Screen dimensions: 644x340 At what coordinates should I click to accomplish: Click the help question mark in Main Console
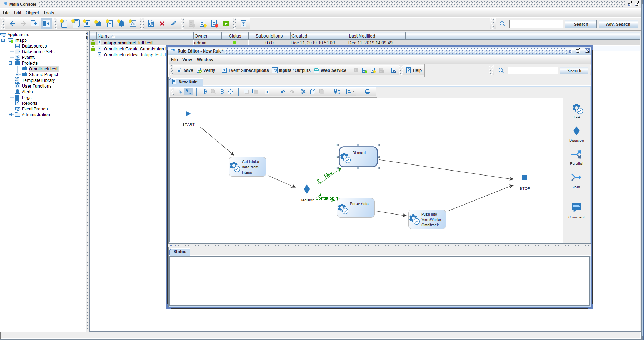tap(243, 24)
